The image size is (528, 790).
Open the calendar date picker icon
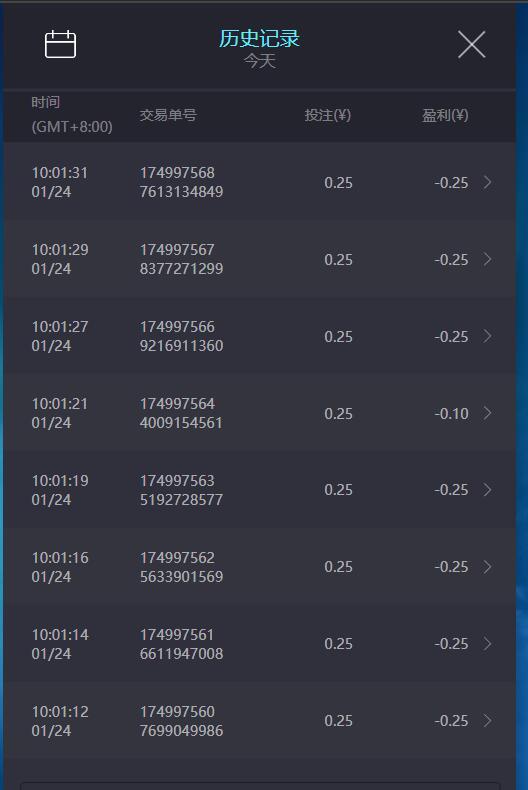click(60, 44)
